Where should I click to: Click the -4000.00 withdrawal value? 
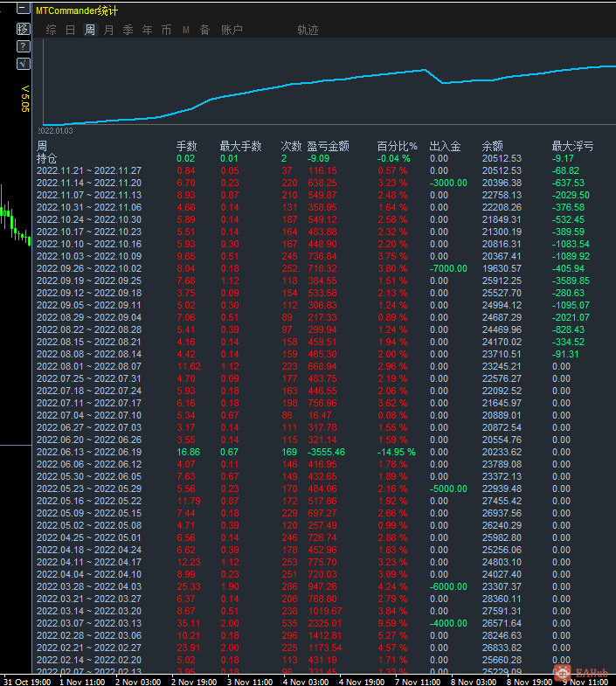click(448, 623)
